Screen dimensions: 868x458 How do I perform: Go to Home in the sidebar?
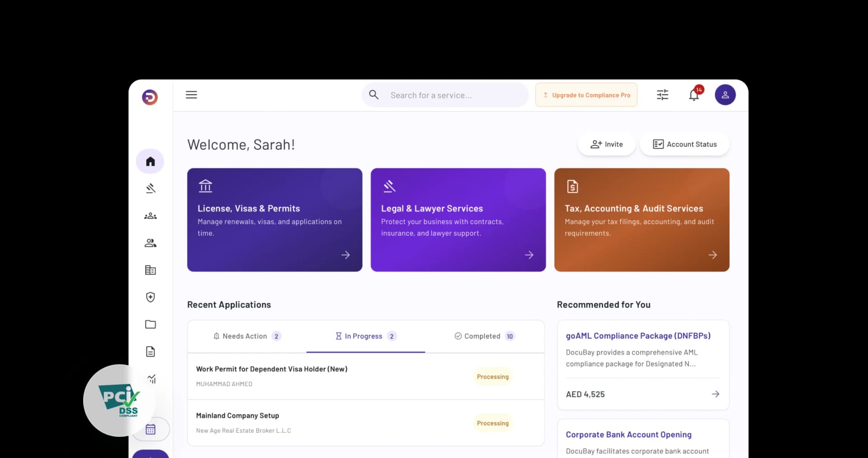pyautogui.click(x=150, y=161)
